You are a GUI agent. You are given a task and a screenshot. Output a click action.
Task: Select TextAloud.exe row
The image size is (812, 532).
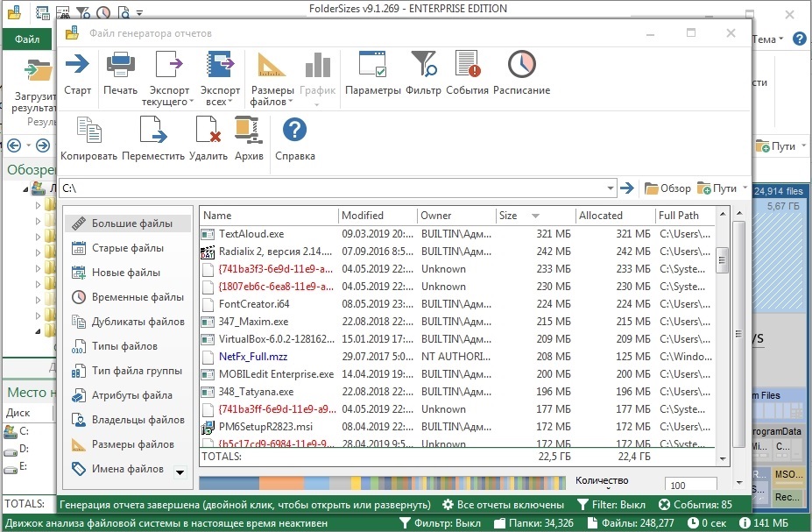point(456,234)
